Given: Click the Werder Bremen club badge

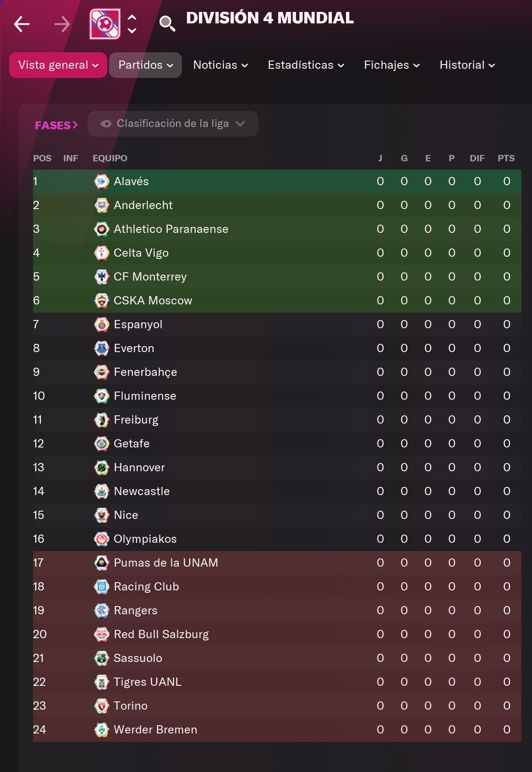Looking at the screenshot, I should pyautogui.click(x=101, y=730).
